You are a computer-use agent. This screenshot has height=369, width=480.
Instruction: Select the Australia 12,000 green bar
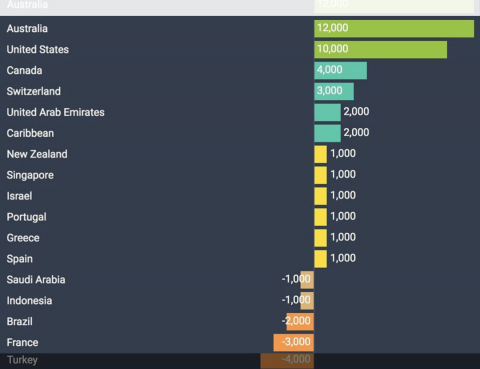coord(394,28)
